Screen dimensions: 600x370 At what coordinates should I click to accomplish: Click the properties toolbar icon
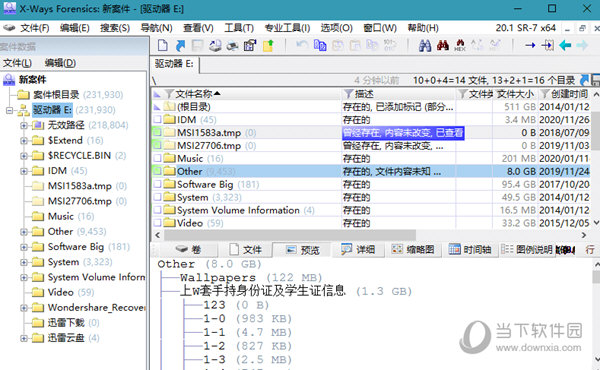pos(250,46)
